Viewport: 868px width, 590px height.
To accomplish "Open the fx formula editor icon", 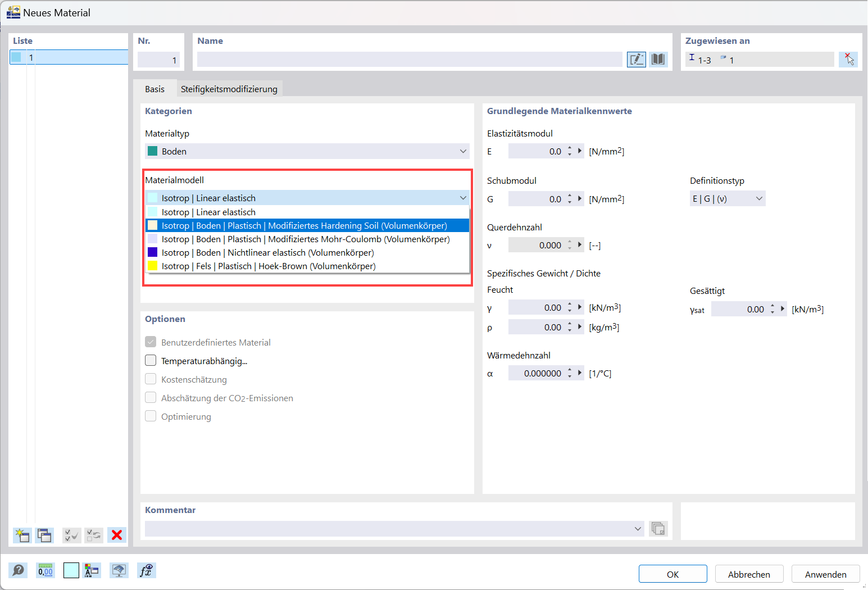I will pyautogui.click(x=146, y=570).
